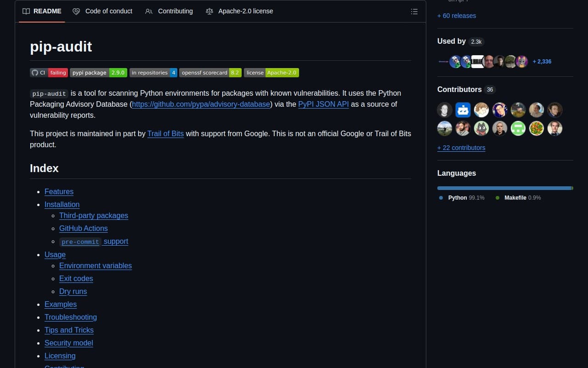Screen dimensions: 588x368
Task: Jump to the Security model section
Action: pos(68,343)
